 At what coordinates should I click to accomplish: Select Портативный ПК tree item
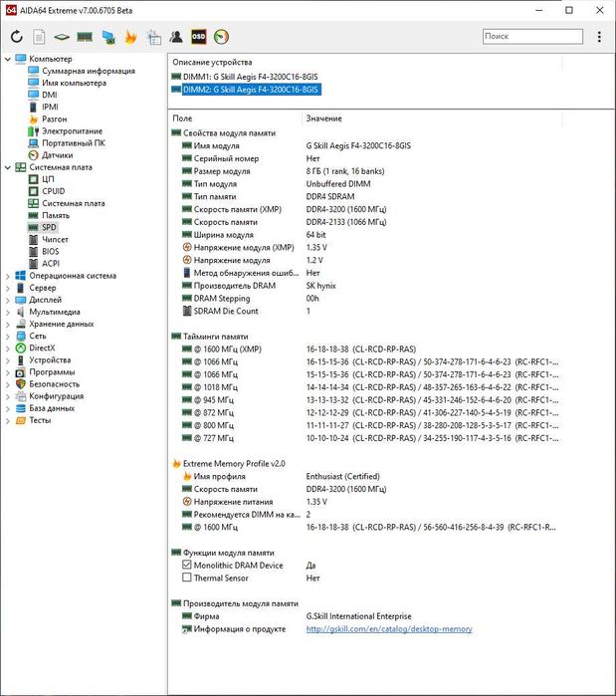(x=74, y=143)
